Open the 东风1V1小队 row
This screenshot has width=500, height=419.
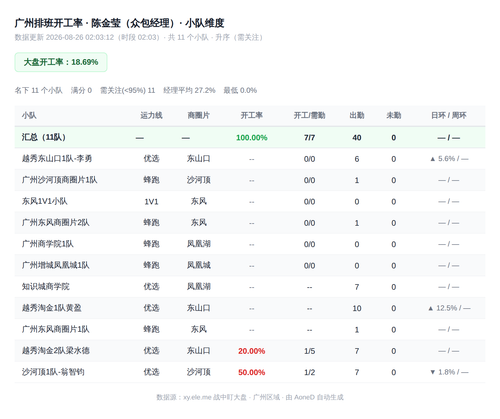(x=250, y=201)
